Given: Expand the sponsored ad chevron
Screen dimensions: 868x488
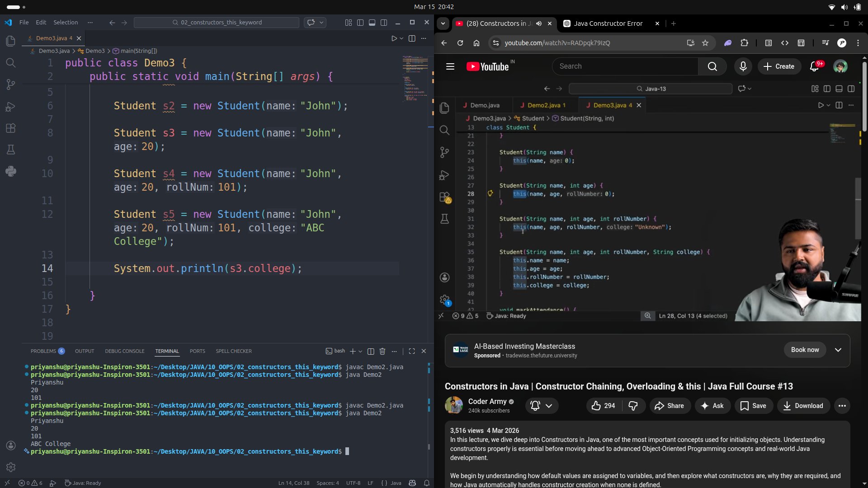Looking at the screenshot, I should (x=838, y=350).
